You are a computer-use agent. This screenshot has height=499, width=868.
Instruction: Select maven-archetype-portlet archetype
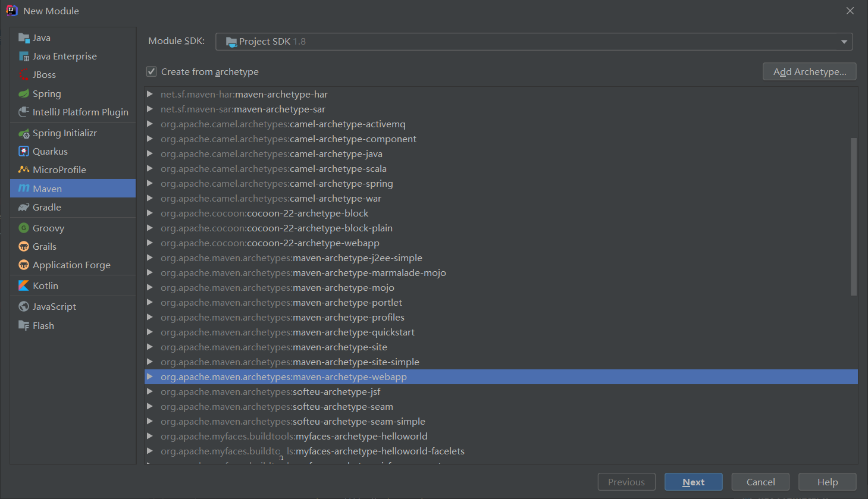click(501, 302)
